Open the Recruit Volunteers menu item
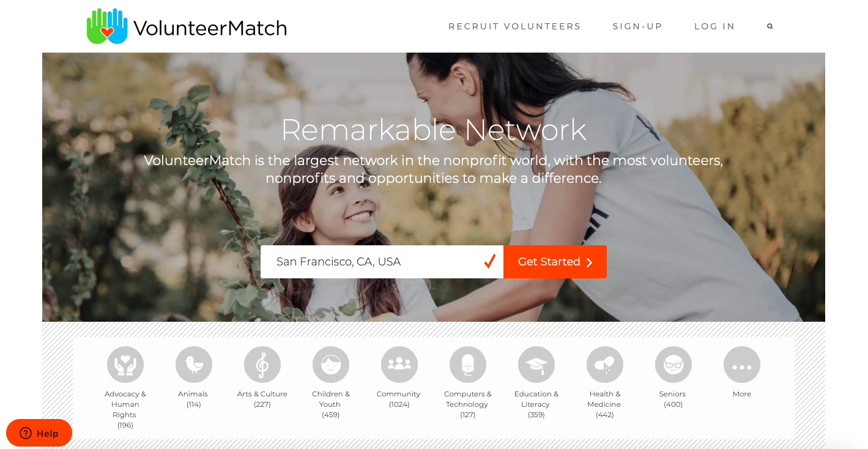Screen dimensions: 868x449 (514, 26)
